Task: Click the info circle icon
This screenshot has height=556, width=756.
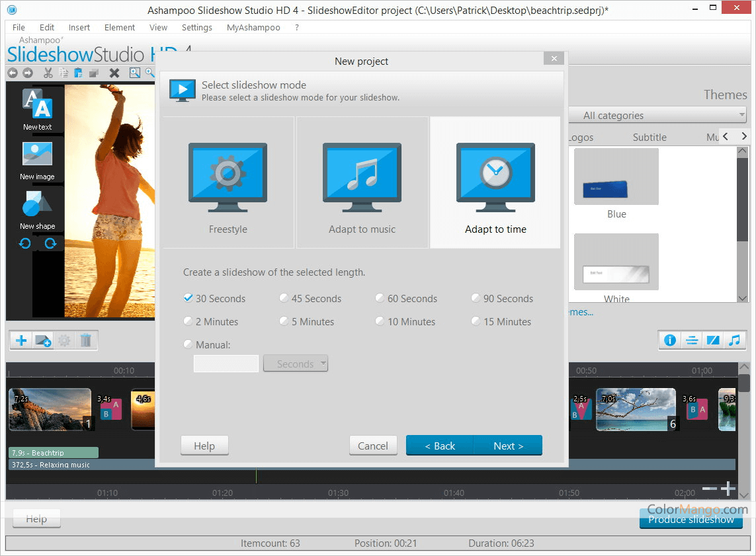Action: pyautogui.click(x=669, y=339)
